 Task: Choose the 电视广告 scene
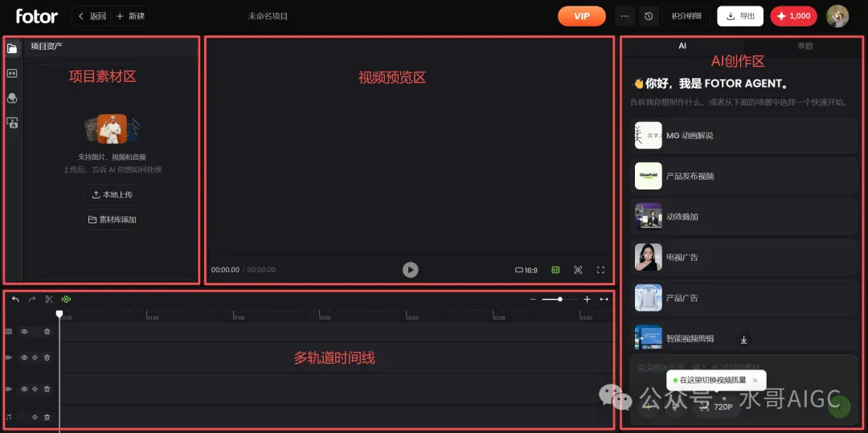pyautogui.click(x=744, y=257)
